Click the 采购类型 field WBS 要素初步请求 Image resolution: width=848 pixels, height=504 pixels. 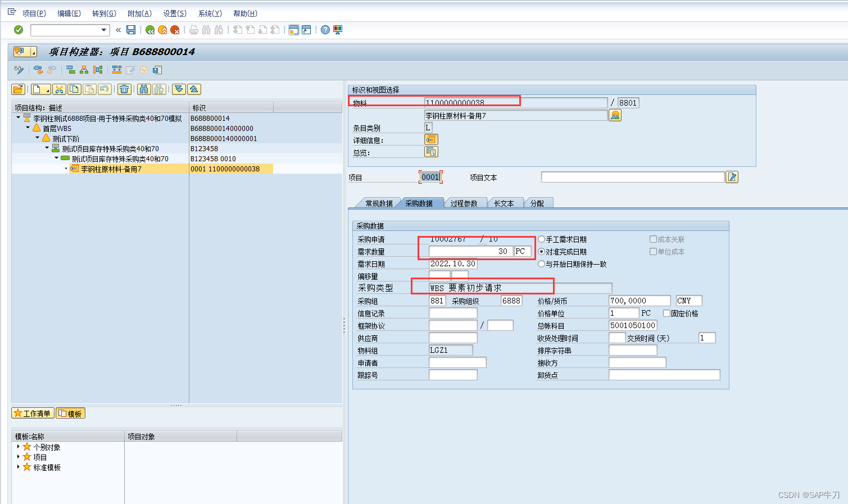[520, 288]
